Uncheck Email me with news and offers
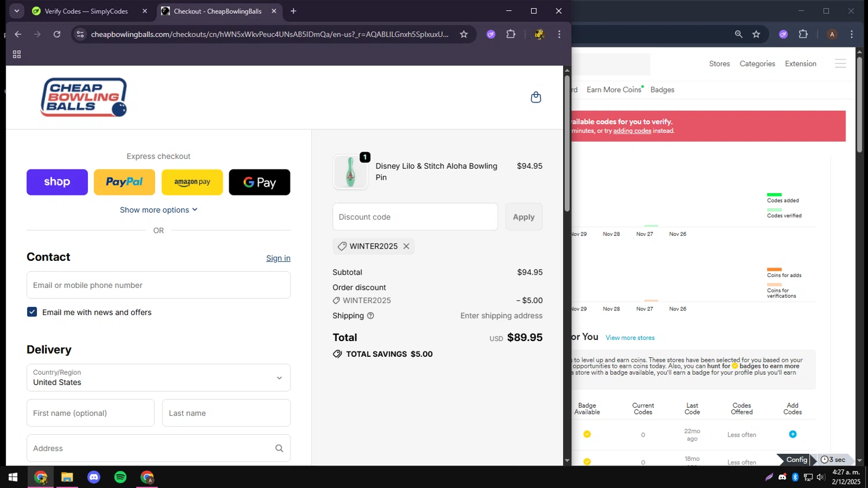 pos(32,312)
